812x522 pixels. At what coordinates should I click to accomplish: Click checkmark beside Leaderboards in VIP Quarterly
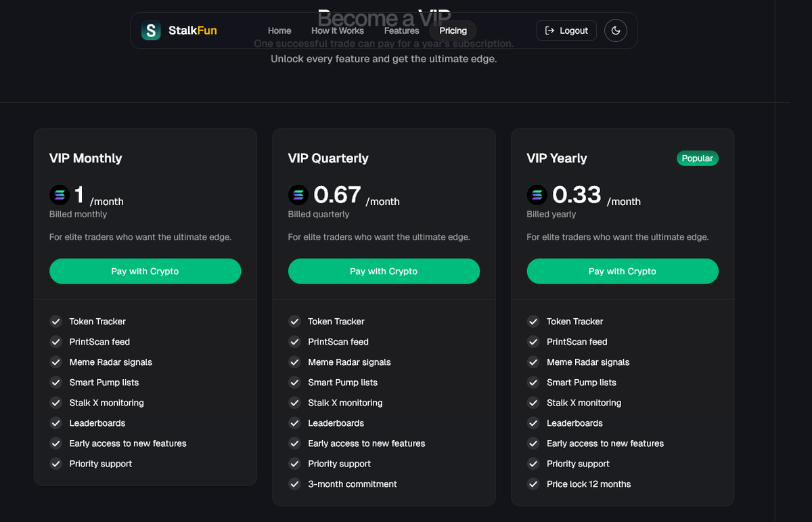coord(294,423)
